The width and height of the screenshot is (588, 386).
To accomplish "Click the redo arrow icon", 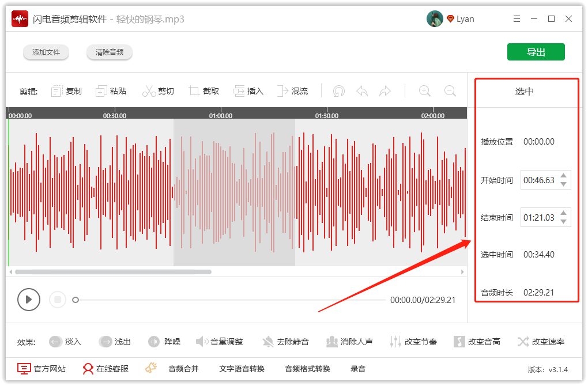I will tap(386, 90).
